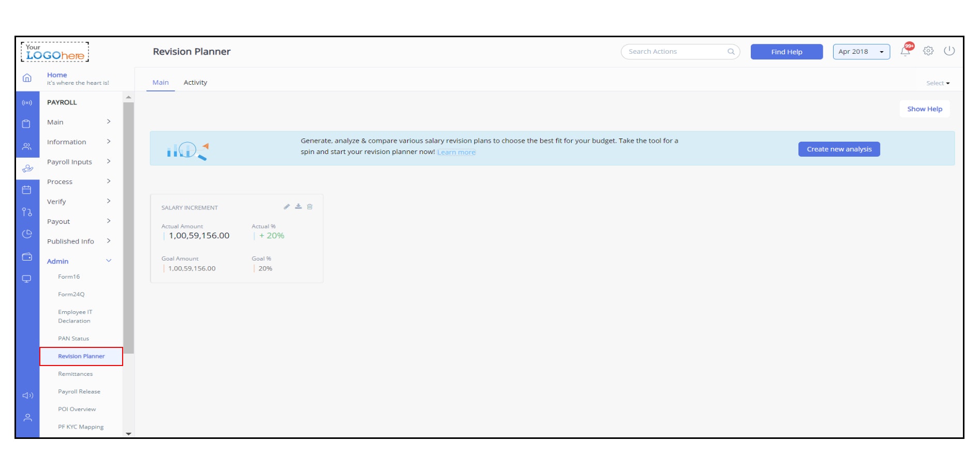Open the employees people icon in sidebar
Image resolution: width=980 pixels, height=472 pixels.
point(27,147)
